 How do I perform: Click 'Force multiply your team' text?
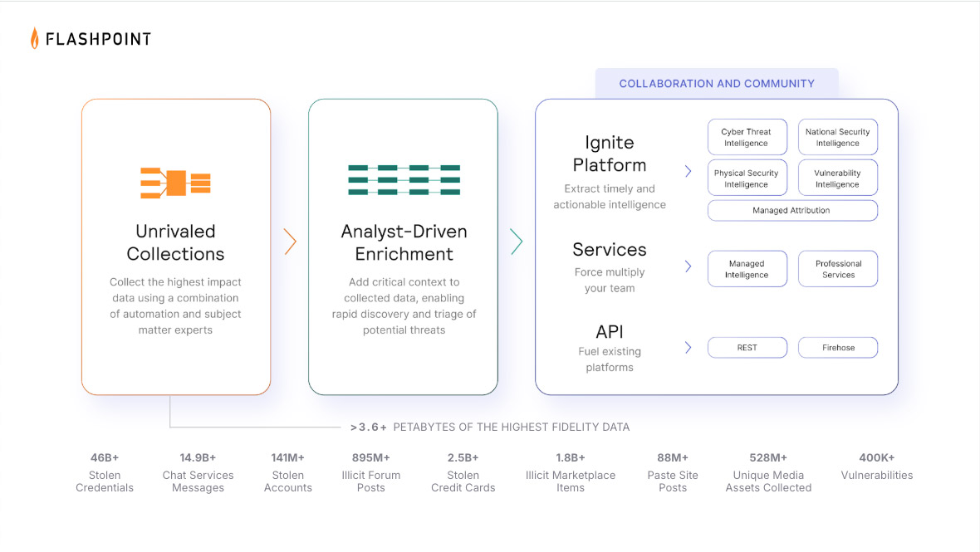point(610,281)
